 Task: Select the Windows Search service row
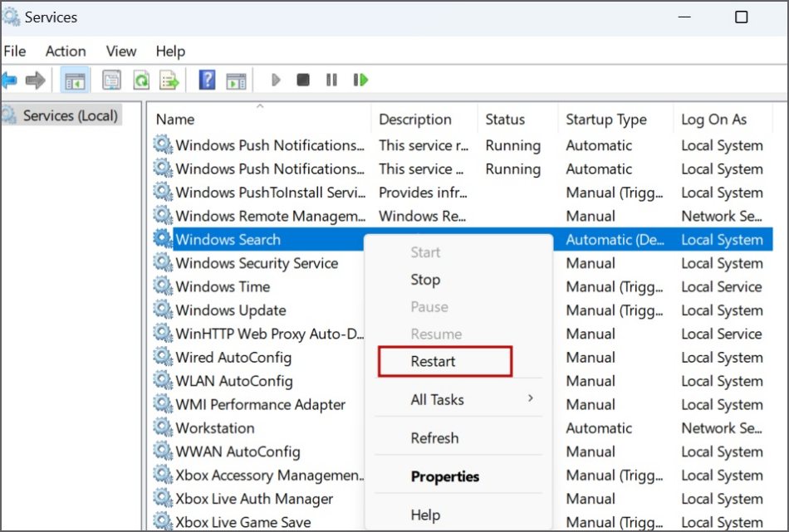coord(228,239)
